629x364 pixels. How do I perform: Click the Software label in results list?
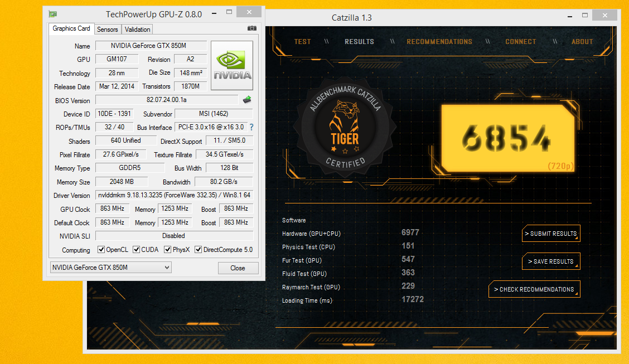pos(294,221)
